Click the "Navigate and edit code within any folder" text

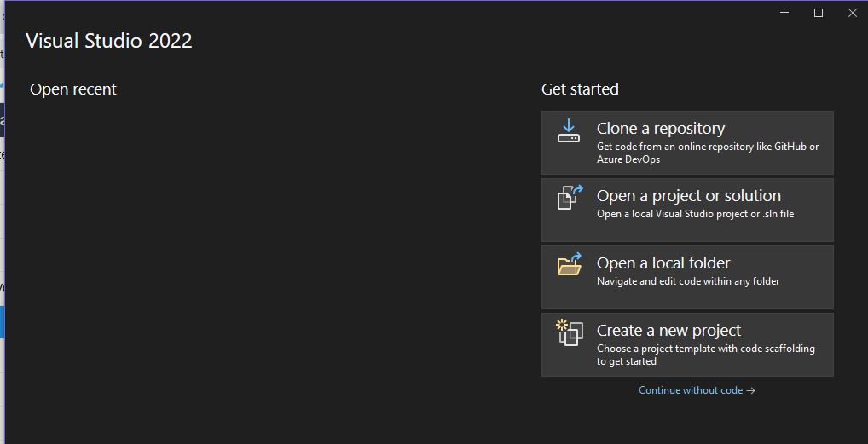point(688,281)
